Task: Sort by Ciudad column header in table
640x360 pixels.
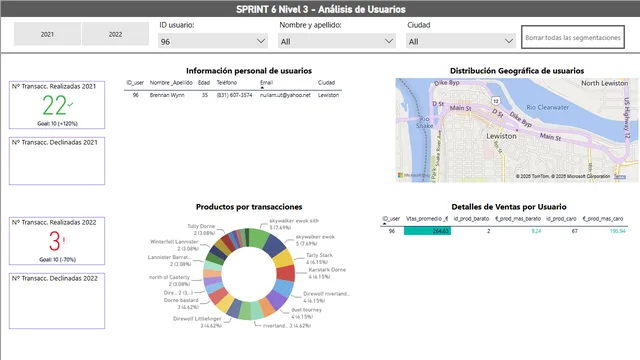Action: click(326, 82)
